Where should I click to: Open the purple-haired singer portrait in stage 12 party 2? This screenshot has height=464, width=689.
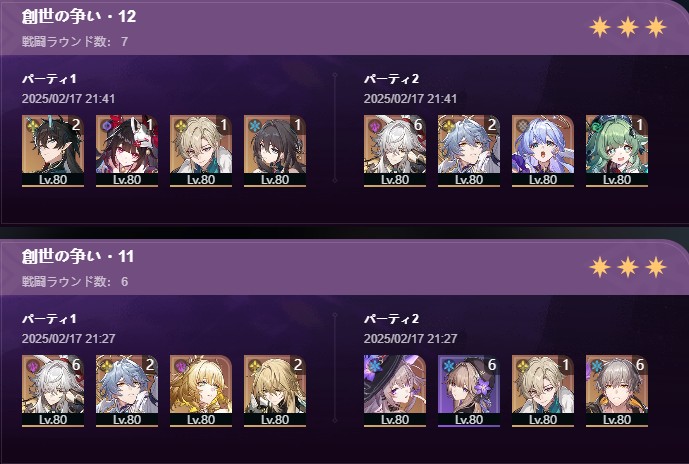[x=543, y=151]
